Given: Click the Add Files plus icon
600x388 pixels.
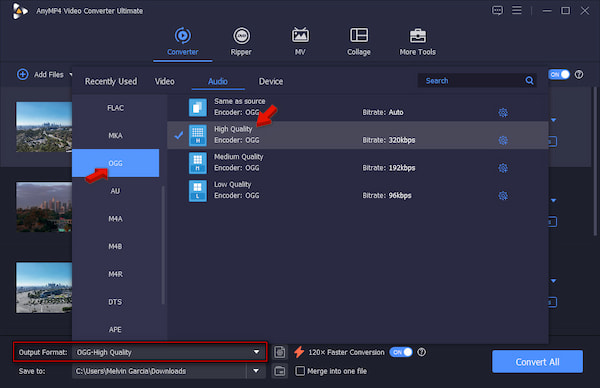Looking at the screenshot, I should 23,74.
